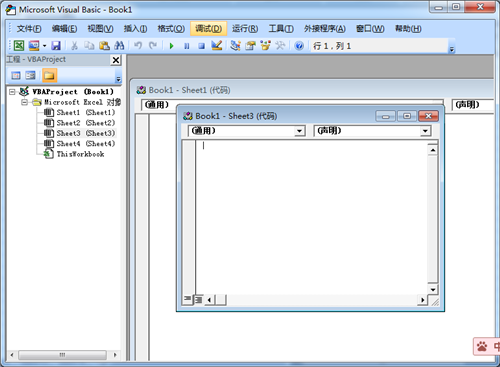The height and width of the screenshot is (367, 500).
Task: Toggle Folders icon in project panel
Action: pyautogui.click(x=49, y=75)
